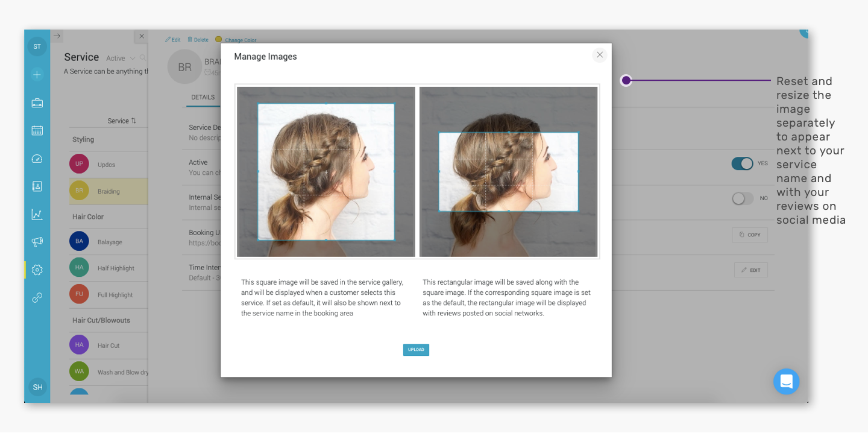
Task: Open the calendar icon in sidebar
Action: (x=37, y=130)
